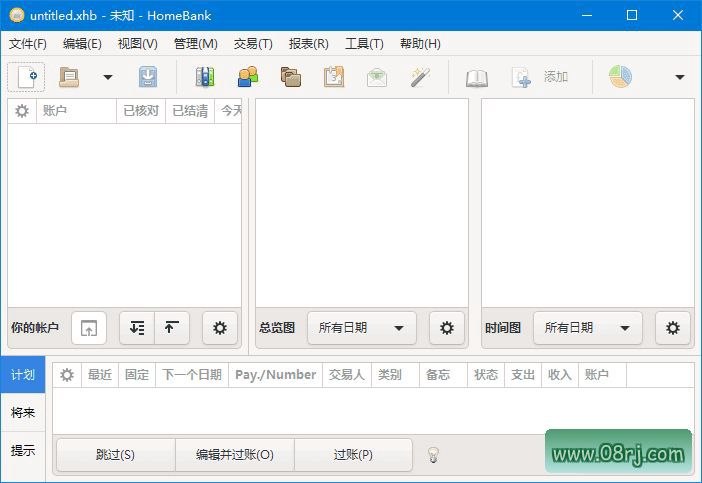Open 报表(R) menu
This screenshot has height=483, width=702.
(x=308, y=43)
